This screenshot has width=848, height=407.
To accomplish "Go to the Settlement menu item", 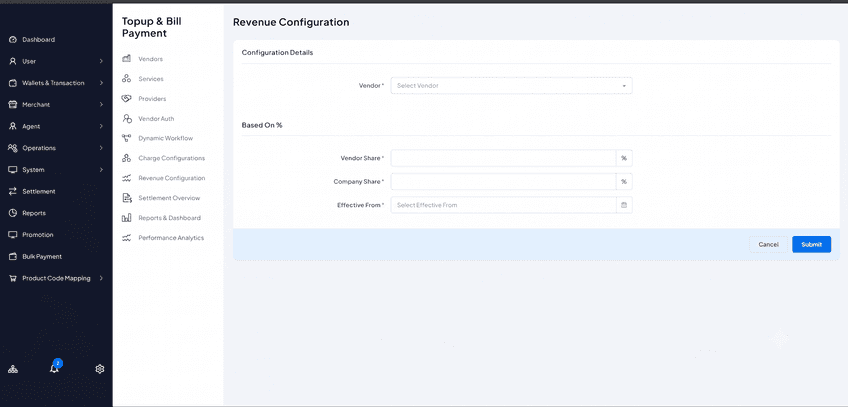I will [x=39, y=191].
